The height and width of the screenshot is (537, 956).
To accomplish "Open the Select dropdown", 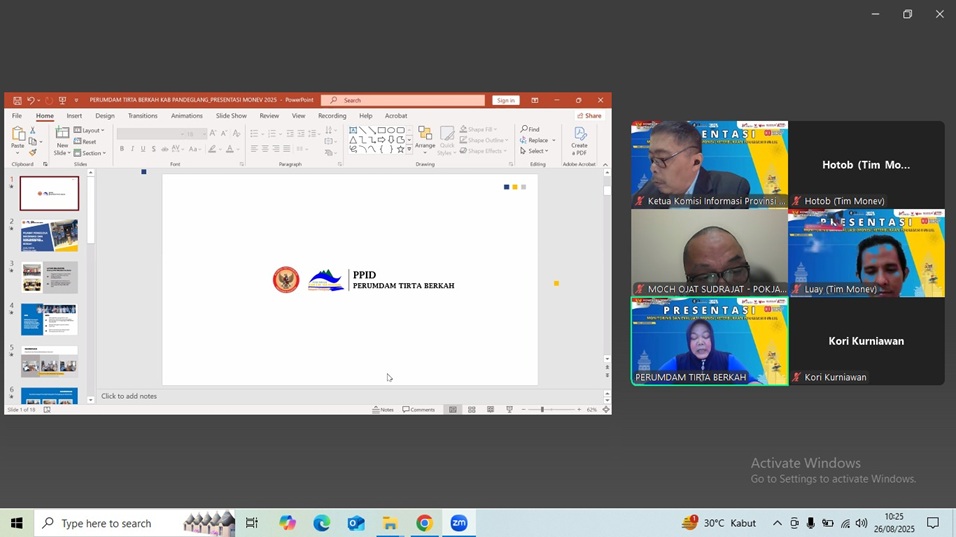I will (x=534, y=151).
